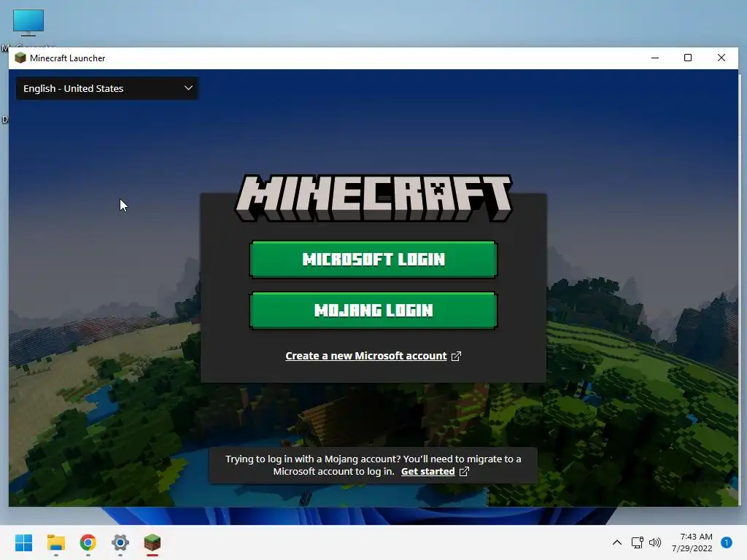Open Create a new Microsoft account link
747x560 pixels.
[x=366, y=356]
